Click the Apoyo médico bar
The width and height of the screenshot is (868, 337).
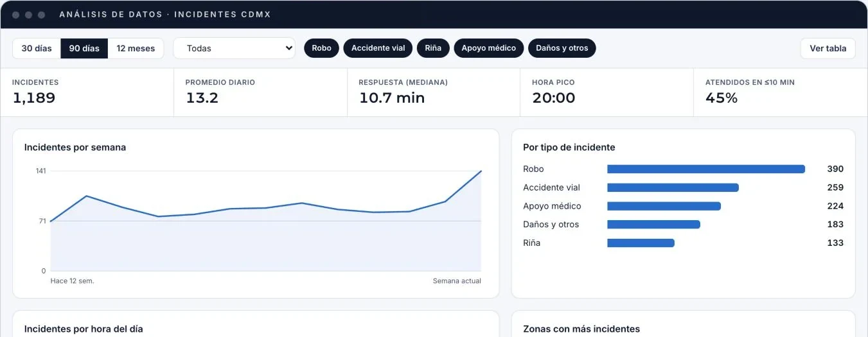click(664, 206)
